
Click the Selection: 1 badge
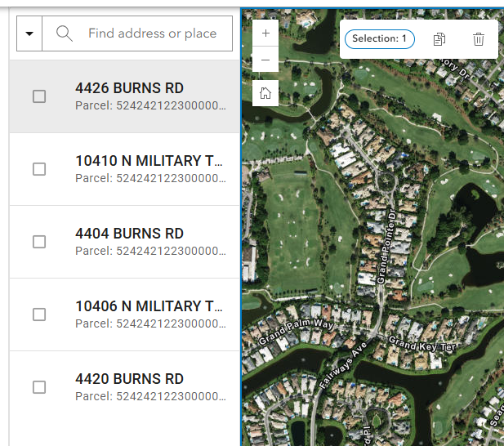[x=380, y=39]
